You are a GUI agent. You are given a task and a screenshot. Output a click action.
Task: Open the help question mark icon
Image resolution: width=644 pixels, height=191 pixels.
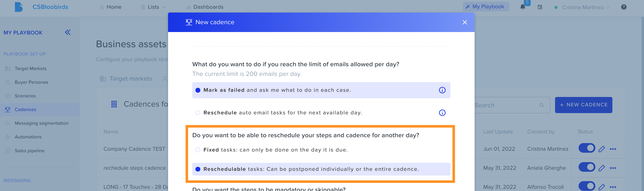pyautogui.click(x=624, y=7)
